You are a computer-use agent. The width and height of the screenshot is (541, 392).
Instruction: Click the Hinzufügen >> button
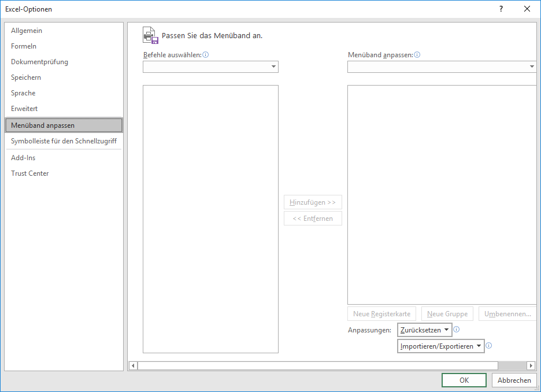point(313,202)
